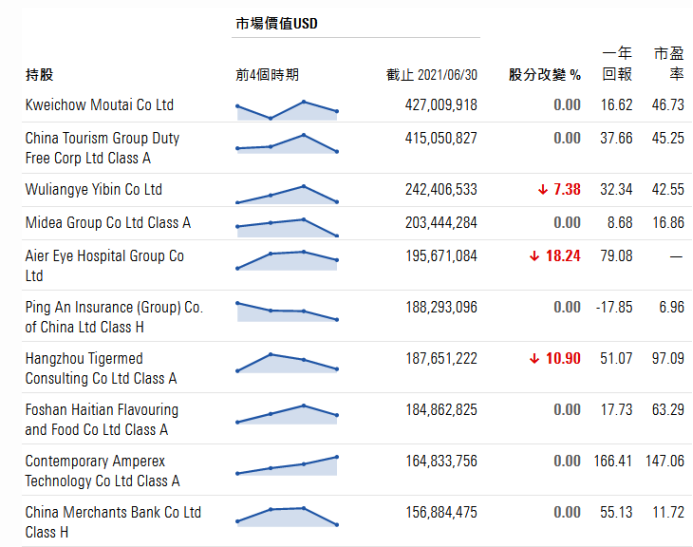The image size is (693, 547).
Task: Select China Merchants Bank Class H
Action: click(112, 522)
